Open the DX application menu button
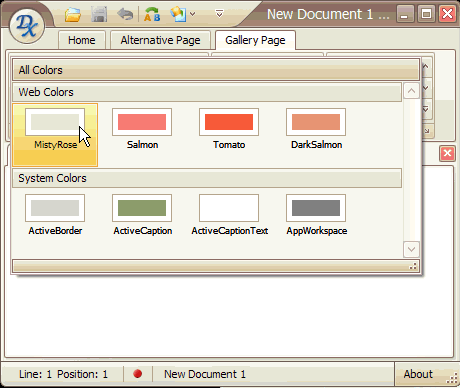 27,26
